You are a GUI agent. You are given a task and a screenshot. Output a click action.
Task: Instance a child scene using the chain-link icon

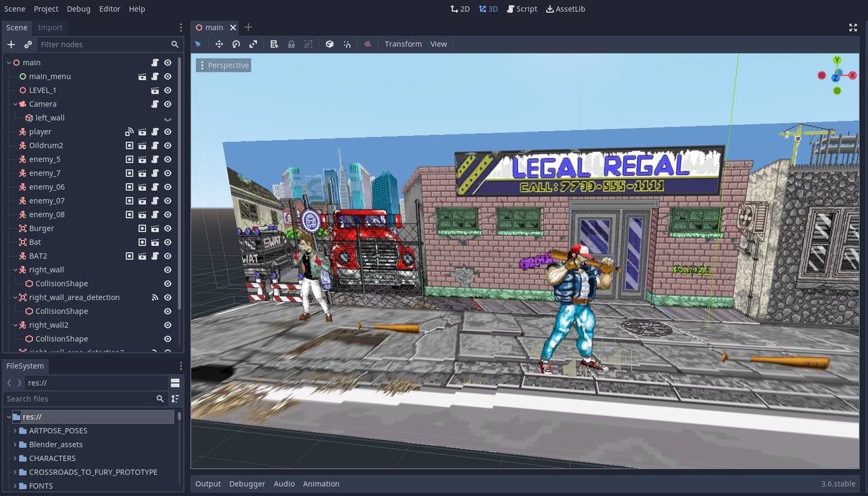27,44
